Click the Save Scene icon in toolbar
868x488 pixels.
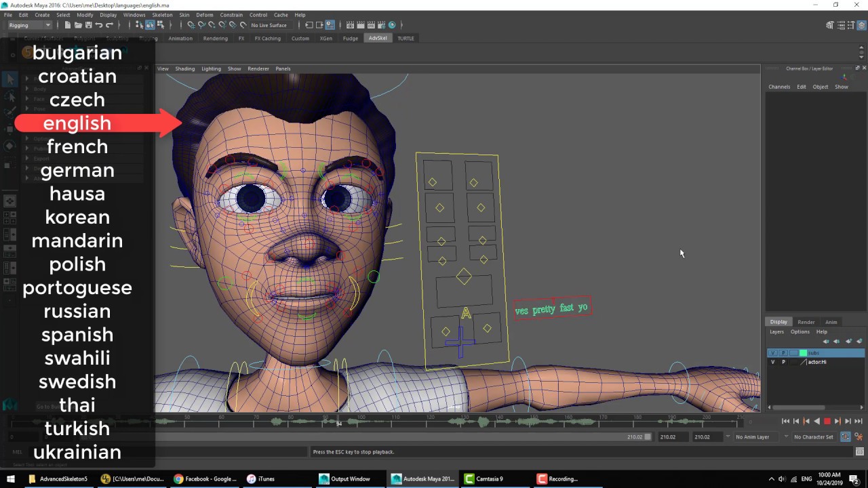88,25
